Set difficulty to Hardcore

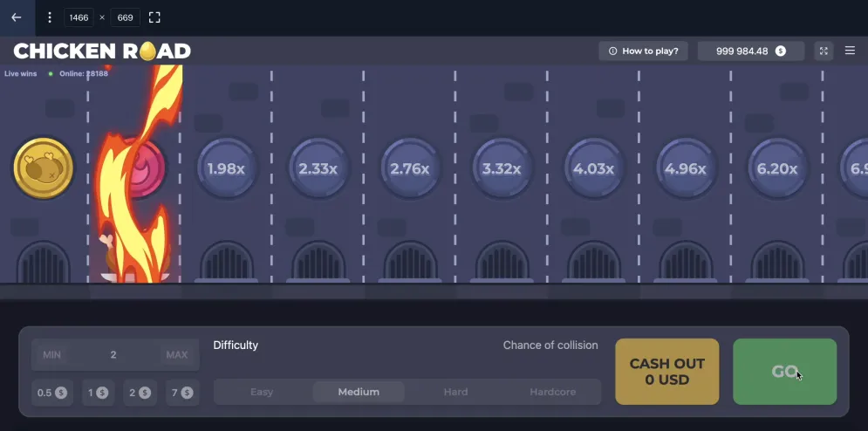point(552,392)
